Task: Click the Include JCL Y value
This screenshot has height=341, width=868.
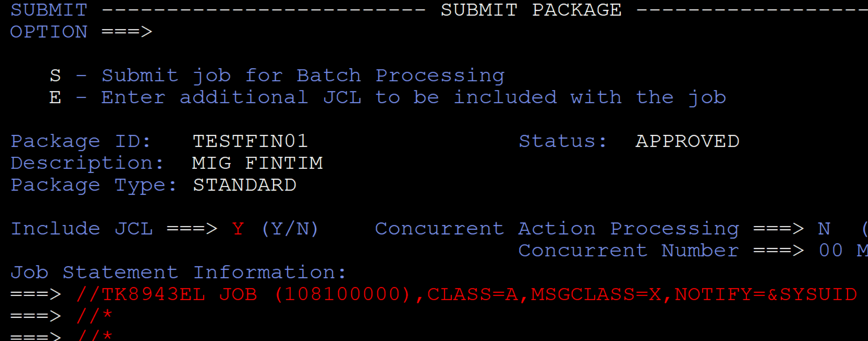Action: (238, 229)
